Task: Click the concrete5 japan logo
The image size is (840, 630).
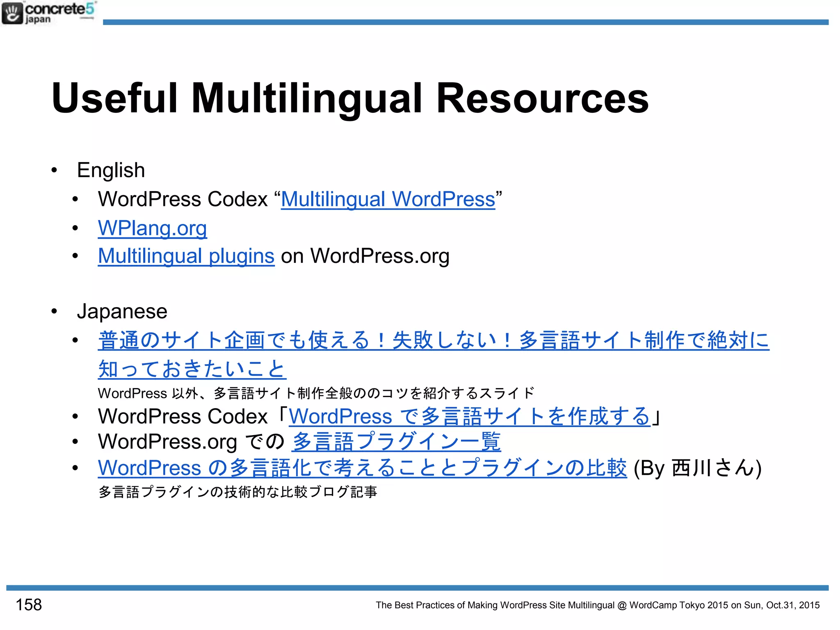Action: click(x=48, y=13)
